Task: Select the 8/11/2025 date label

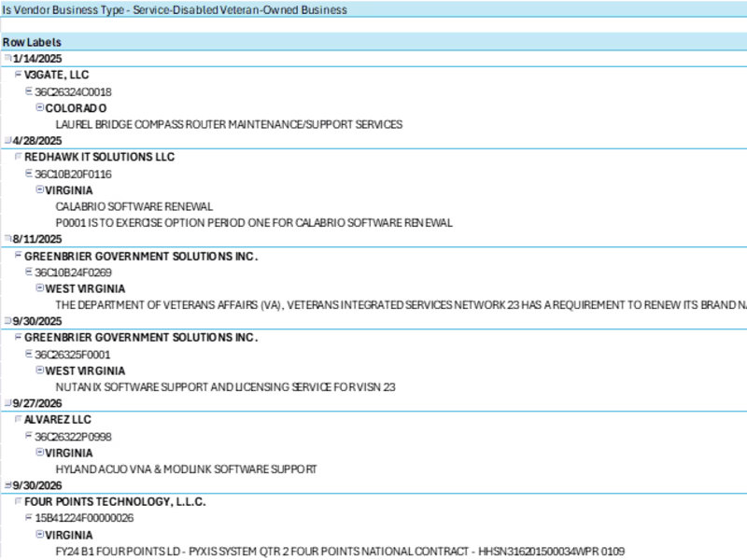Action: pyautogui.click(x=37, y=239)
